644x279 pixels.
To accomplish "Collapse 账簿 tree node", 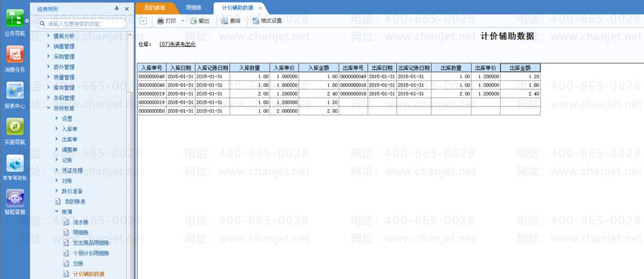I will 56,212.
